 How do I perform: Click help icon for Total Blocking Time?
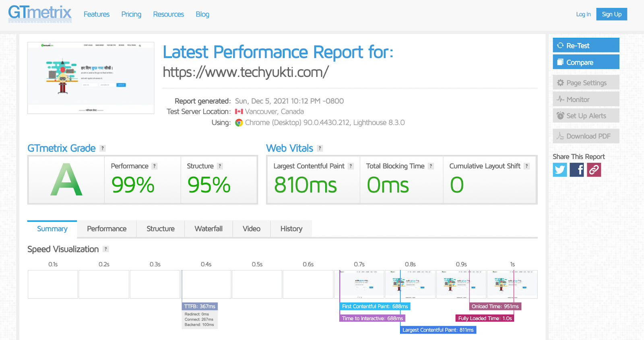[431, 166]
